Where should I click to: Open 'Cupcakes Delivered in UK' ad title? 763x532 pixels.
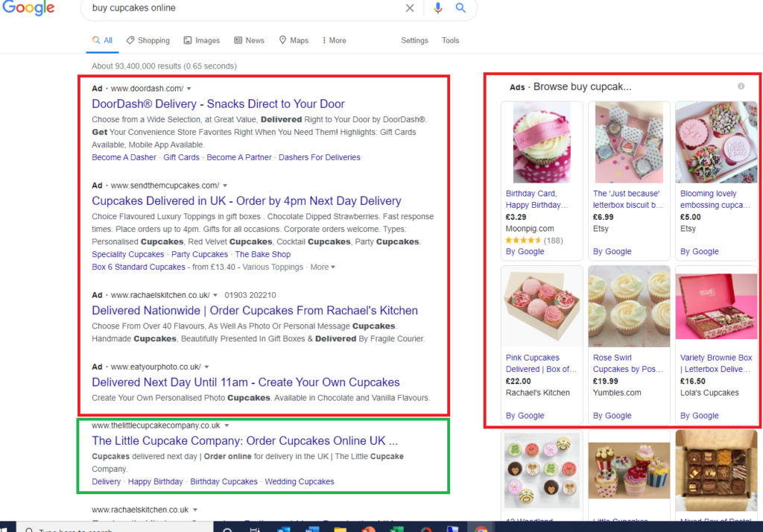pyautogui.click(x=246, y=200)
